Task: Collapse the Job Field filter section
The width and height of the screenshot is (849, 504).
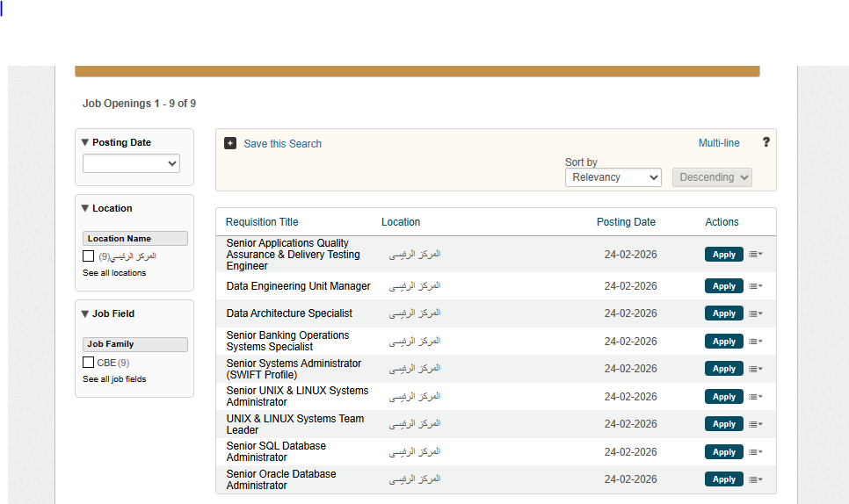Action: pyautogui.click(x=85, y=313)
